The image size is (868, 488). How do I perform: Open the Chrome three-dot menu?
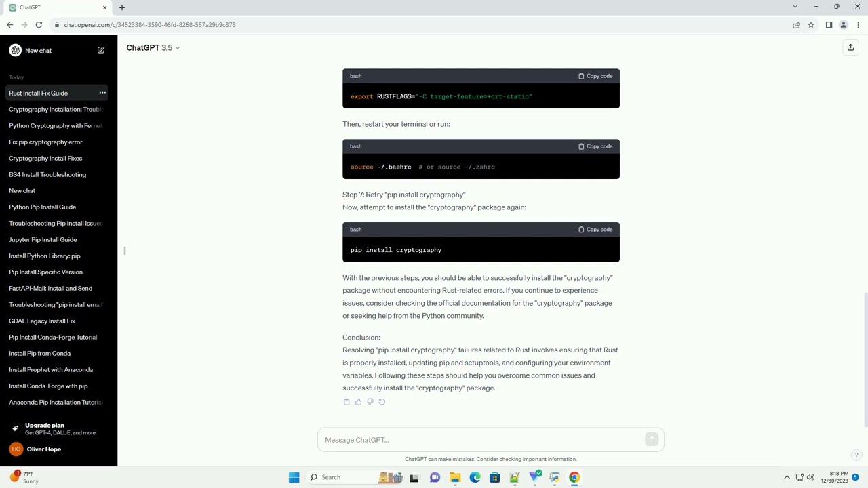(859, 25)
